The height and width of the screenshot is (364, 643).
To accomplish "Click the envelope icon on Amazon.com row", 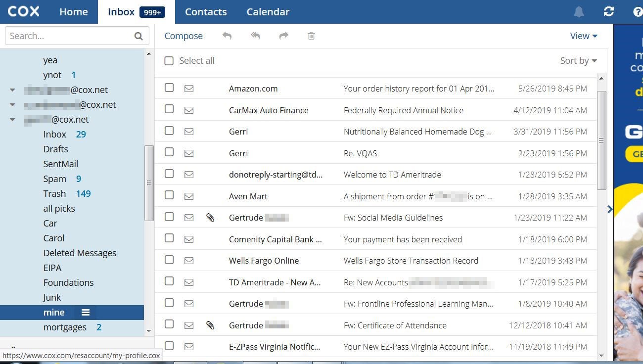I will [189, 89].
